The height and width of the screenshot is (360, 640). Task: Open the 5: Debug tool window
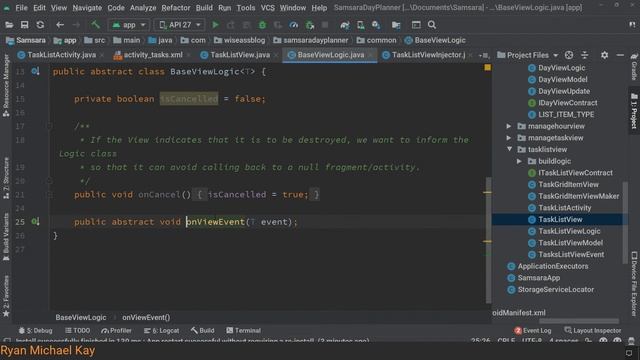36,330
